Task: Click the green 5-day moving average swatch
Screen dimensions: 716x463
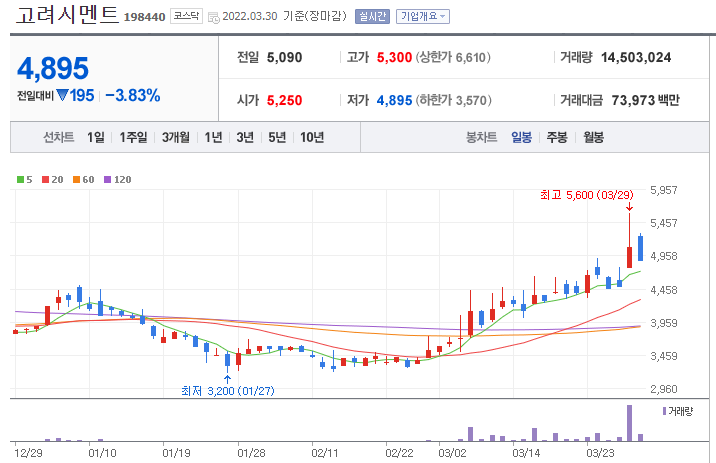Action: [x=20, y=179]
